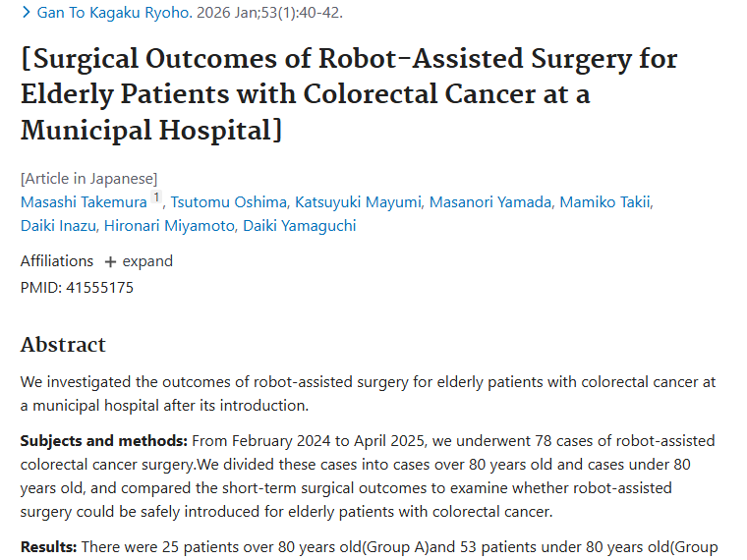Click affiliation superscript 1 after Takemura
The width and height of the screenshot is (747, 560).
[x=155, y=199]
